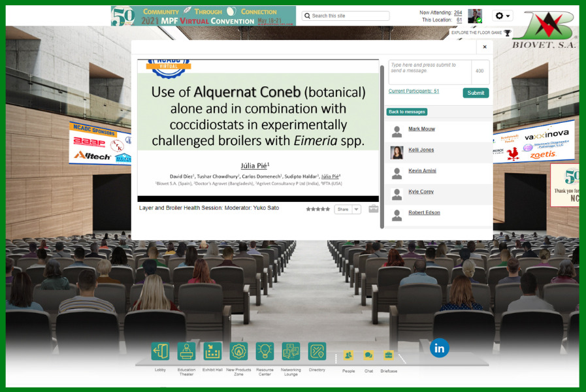Go to the Lobby icon

(x=160, y=351)
